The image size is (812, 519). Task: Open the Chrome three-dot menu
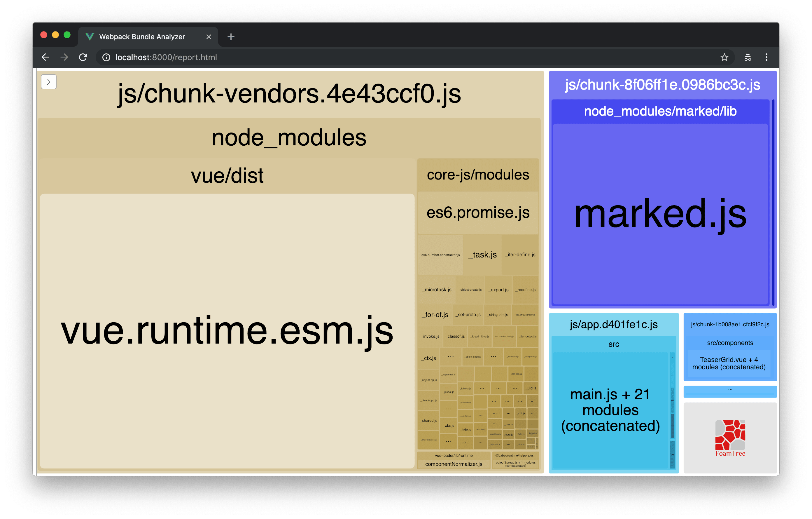[x=766, y=58]
